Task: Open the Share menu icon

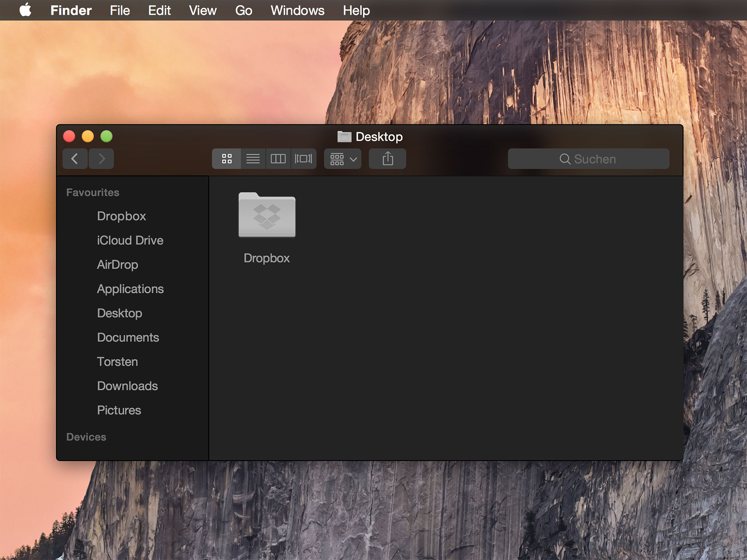Action: [x=387, y=158]
